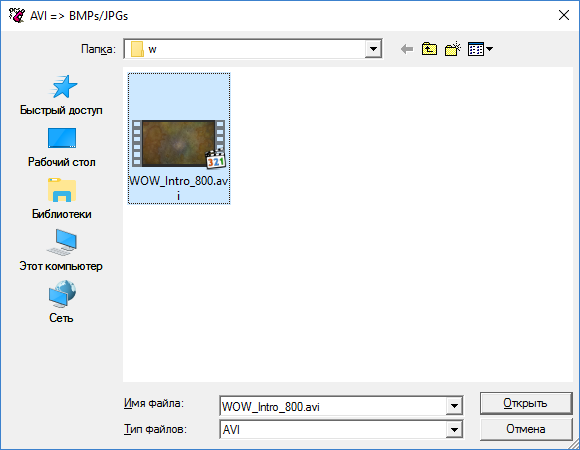580x450 pixels.
Task: Click the folder icon next to 'w'
Action: coord(137,49)
